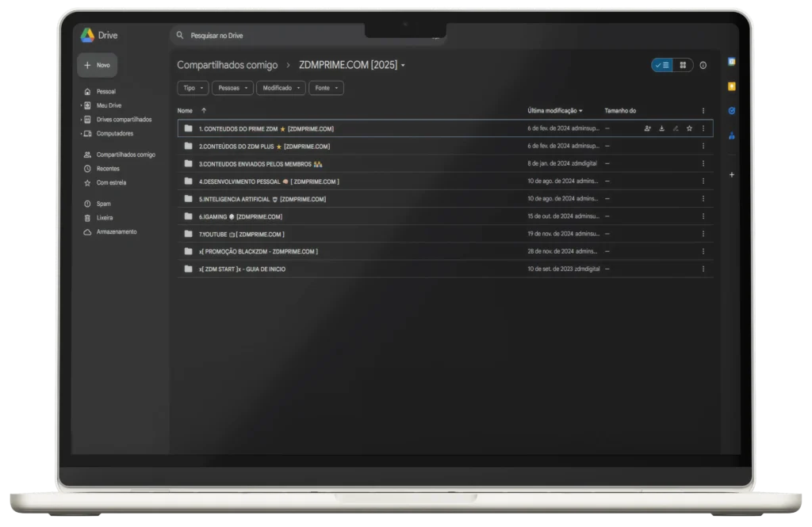Open Google Keep in the side panel
The image size is (812, 527).
(x=731, y=86)
